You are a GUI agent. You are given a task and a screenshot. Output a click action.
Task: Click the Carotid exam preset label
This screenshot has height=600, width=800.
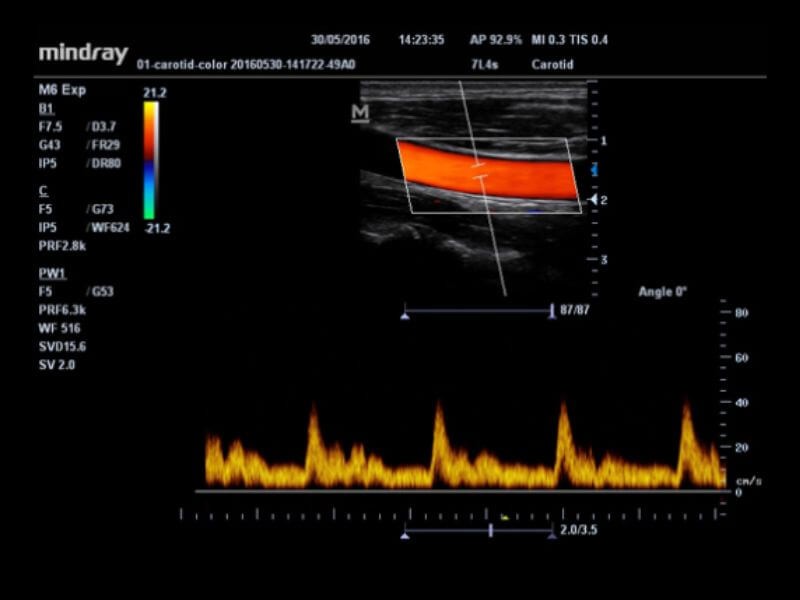pos(553,64)
